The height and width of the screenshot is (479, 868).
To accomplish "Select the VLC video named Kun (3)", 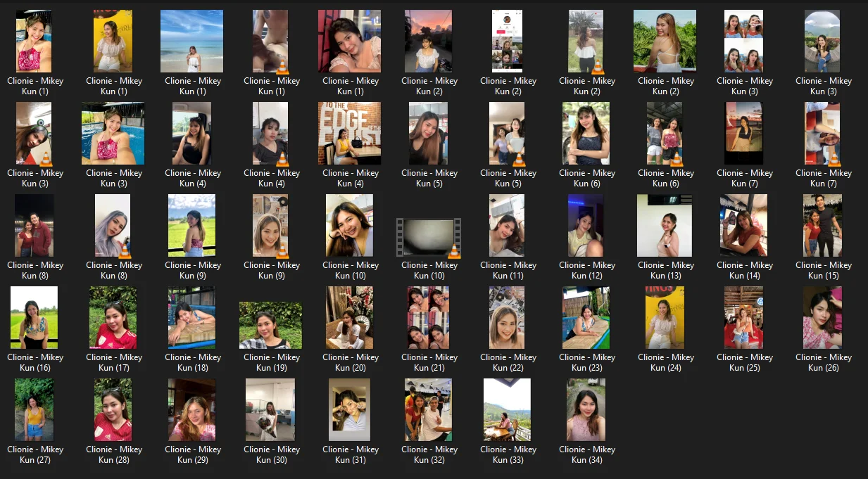I will coord(34,134).
